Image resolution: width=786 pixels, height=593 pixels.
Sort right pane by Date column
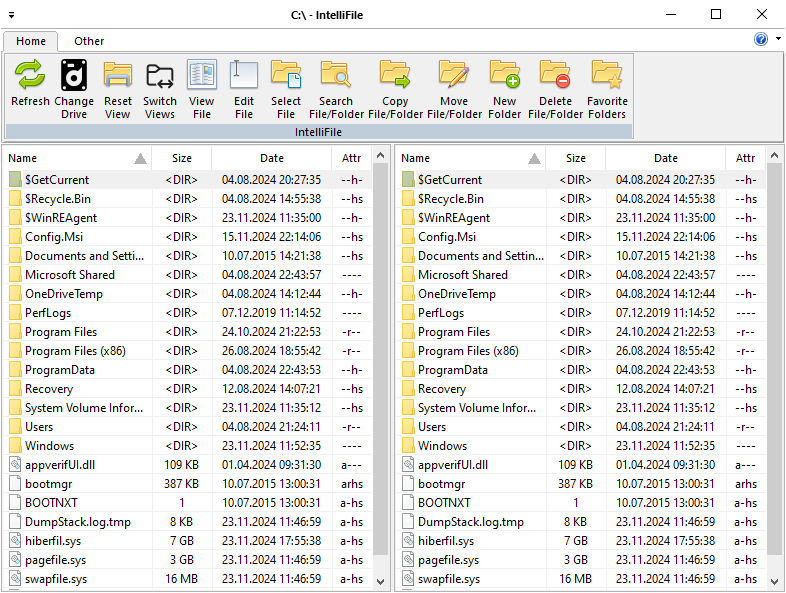666,158
